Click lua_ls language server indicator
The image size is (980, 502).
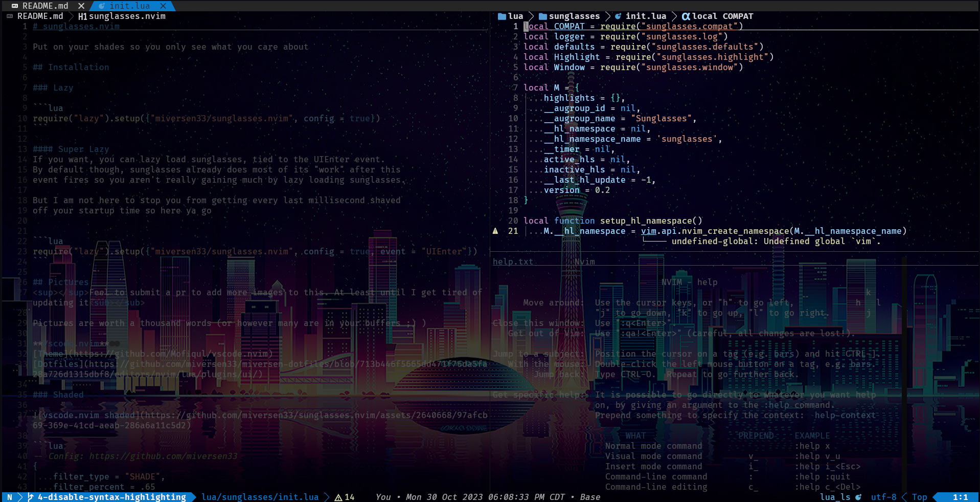pos(835,497)
